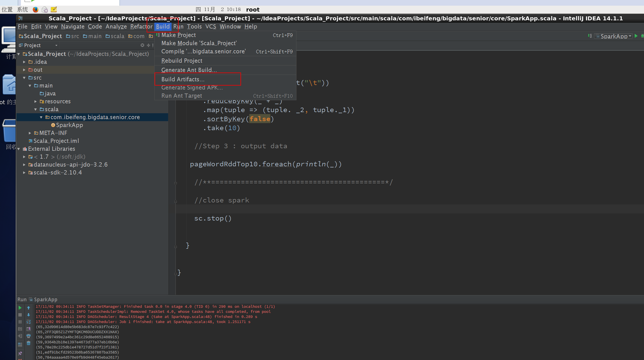Click the src breadcrumb in the navigation bar
This screenshot has height=360, width=644.
73,36
